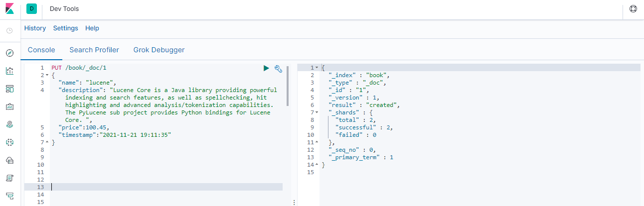This screenshot has height=206, width=644.
Task: Click "_seq_no" : 0 in the response
Action: (353, 150)
